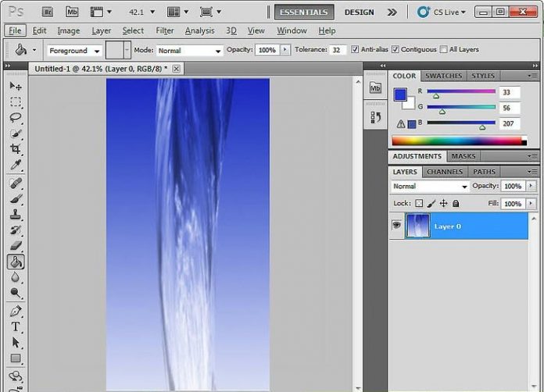Uncheck the Contiguous option
Screen dimensions: 544x392
(x=395, y=50)
